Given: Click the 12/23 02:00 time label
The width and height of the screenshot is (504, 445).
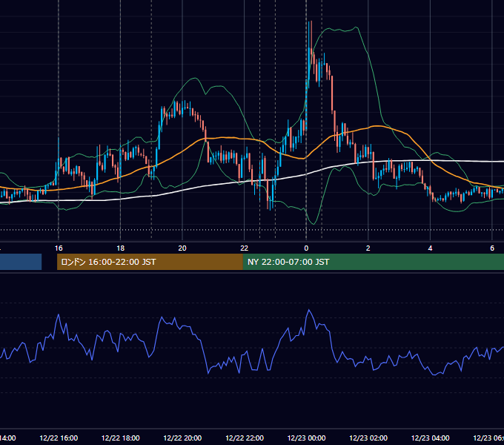Looking at the screenshot, I should [x=368, y=438].
